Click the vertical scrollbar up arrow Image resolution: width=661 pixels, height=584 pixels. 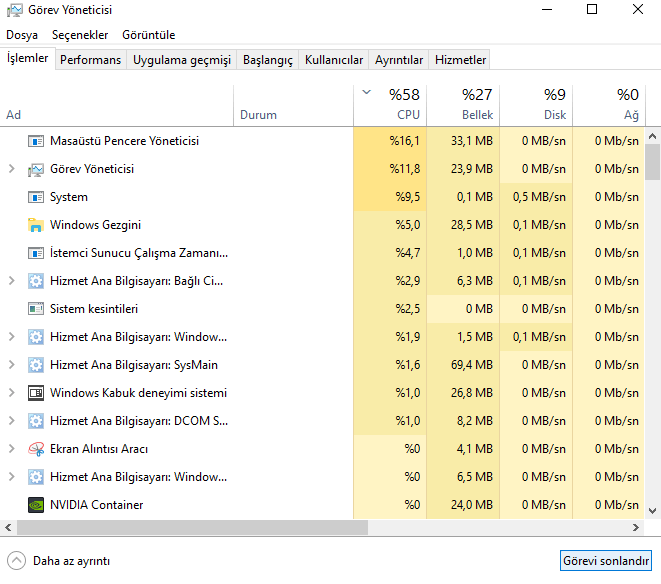tap(653, 136)
